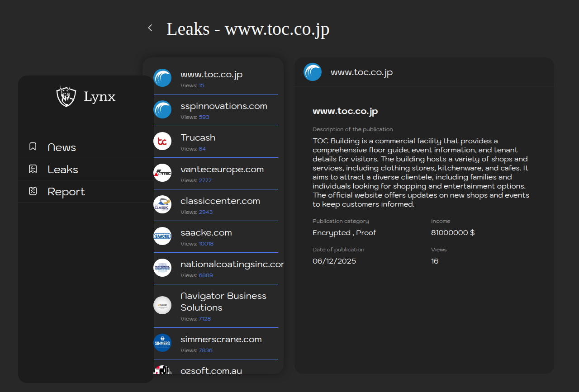
Task: Open the News menu item
Action: [x=62, y=147]
